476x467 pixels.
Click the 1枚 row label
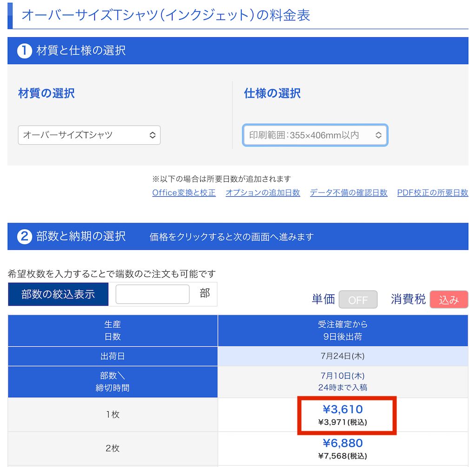tap(112, 414)
